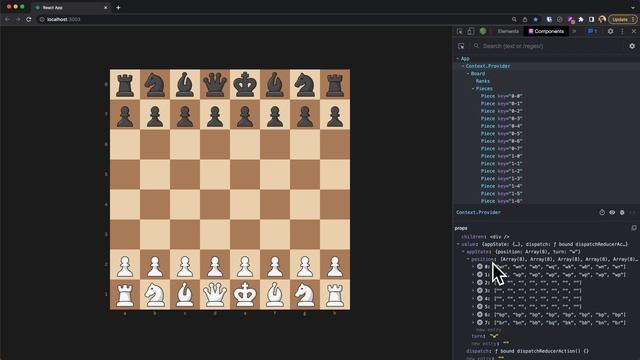The width and height of the screenshot is (640, 360).
Task: Select the Components tab
Action: point(546,31)
